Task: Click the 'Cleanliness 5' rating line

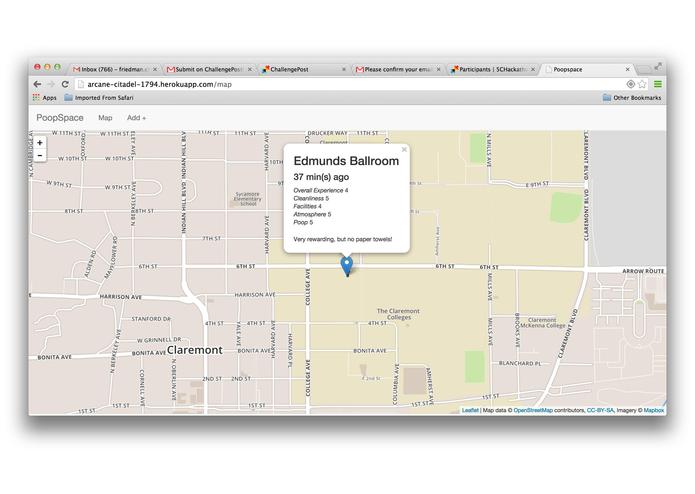Action: pos(311,198)
